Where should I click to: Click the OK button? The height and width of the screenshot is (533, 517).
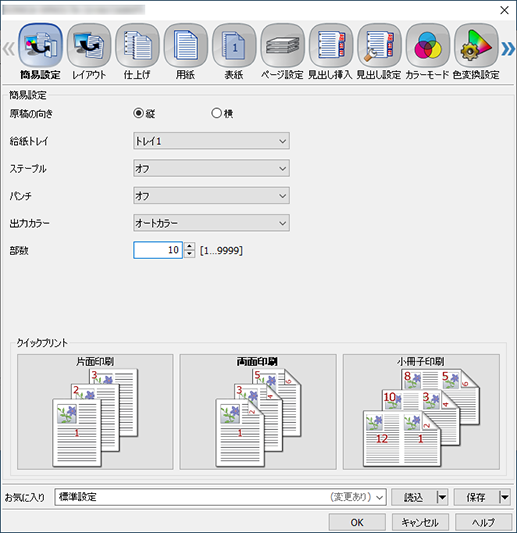[x=357, y=522]
